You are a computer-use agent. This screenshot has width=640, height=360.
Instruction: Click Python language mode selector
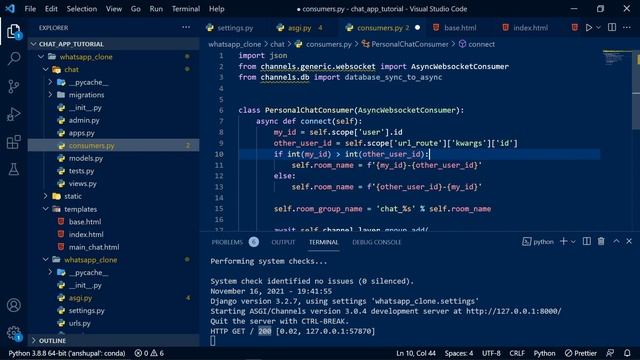[544, 353]
